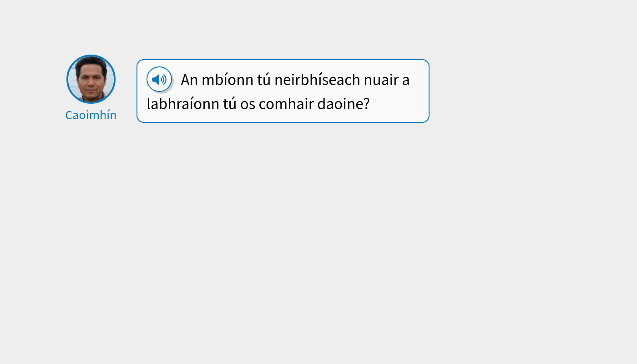
Task: Click the blue Caoimhín text link
Action: (91, 115)
